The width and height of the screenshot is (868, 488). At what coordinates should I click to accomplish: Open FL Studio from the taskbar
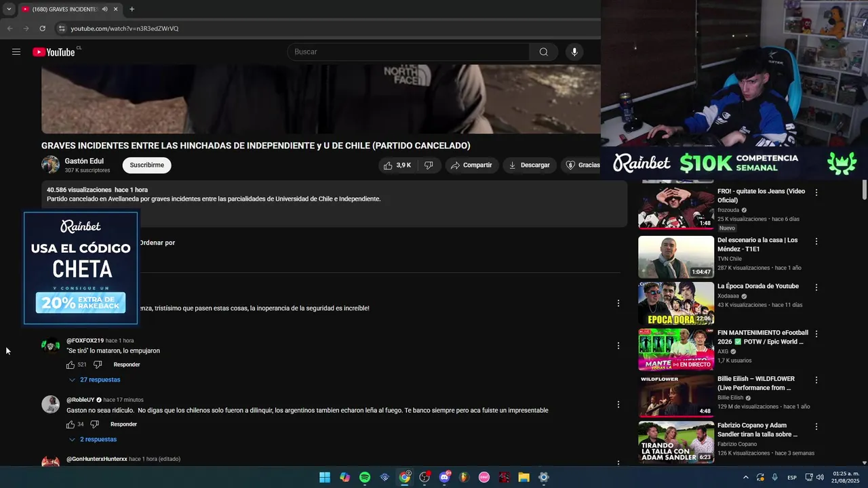click(x=465, y=477)
